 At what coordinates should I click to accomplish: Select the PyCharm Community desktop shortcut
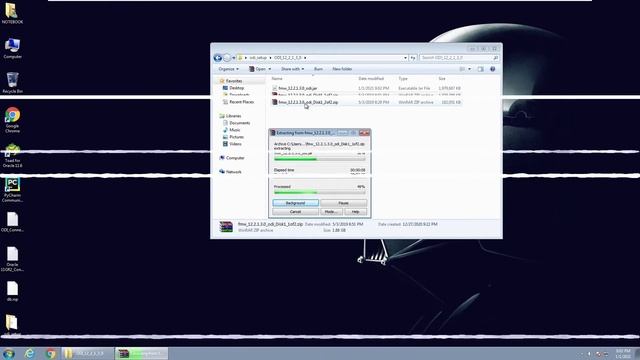pyautogui.click(x=12, y=190)
